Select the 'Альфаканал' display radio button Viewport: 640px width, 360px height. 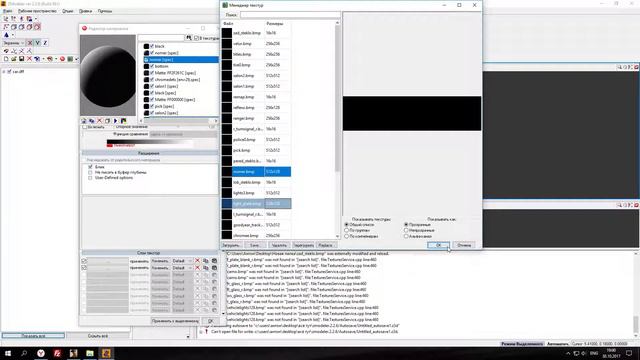(x=406, y=236)
